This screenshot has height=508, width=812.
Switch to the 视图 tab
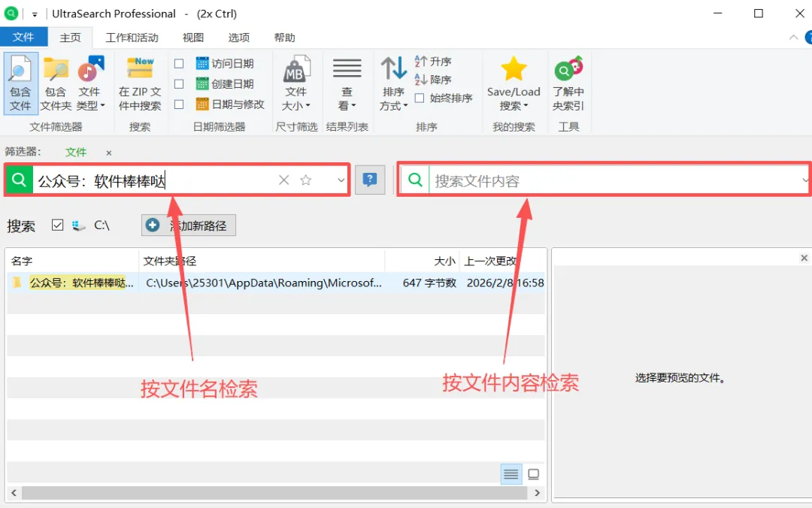point(193,38)
